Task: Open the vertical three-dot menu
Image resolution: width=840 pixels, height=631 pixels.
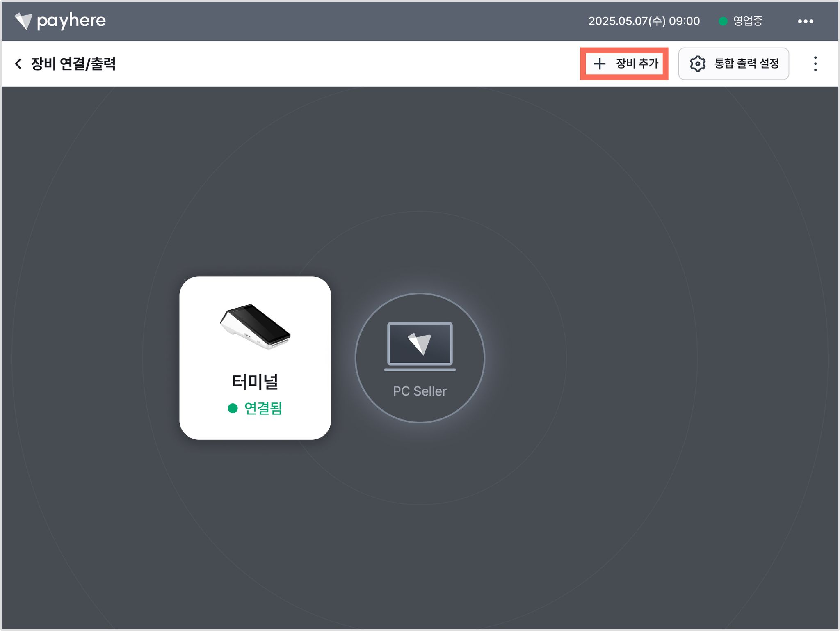Action: (815, 64)
